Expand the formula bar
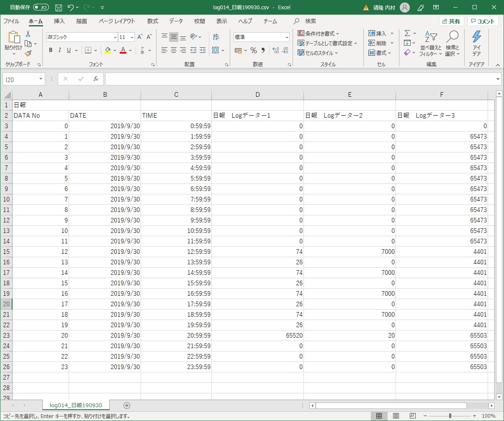 [x=498, y=79]
